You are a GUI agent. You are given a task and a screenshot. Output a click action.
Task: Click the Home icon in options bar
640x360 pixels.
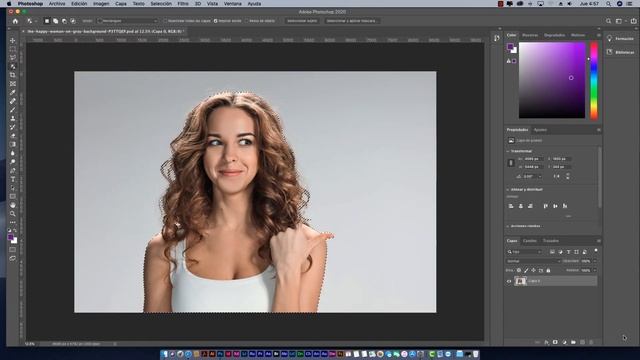(15, 21)
